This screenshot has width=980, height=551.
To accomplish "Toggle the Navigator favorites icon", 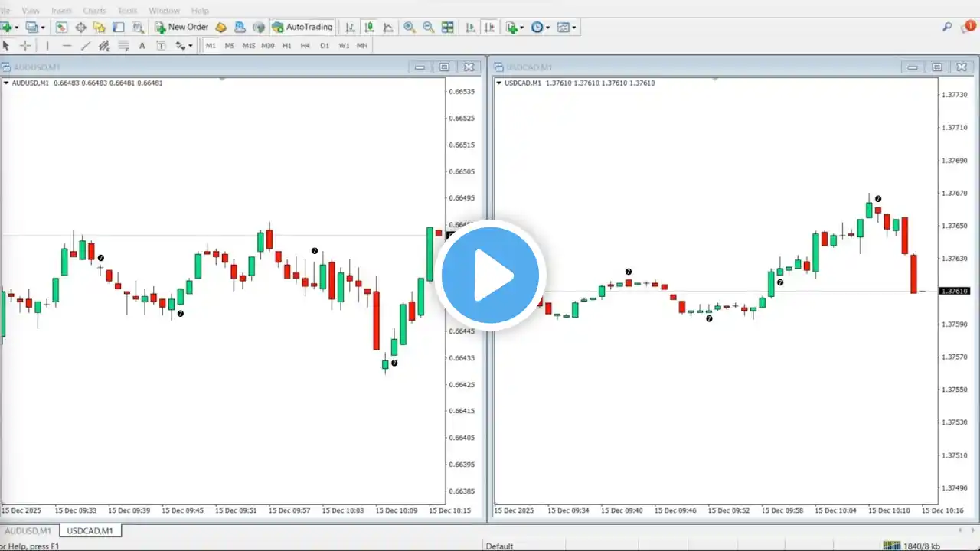I will click(x=100, y=27).
